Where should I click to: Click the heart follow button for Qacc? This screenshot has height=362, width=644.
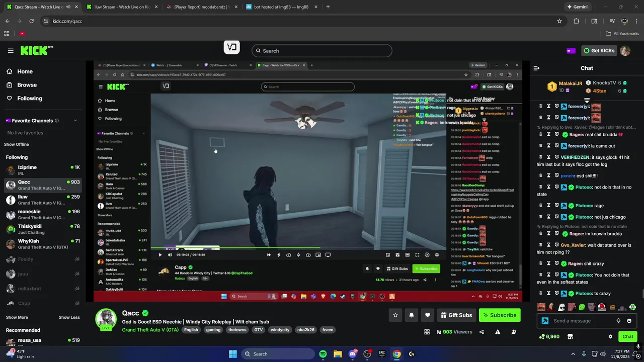[428, 315]
